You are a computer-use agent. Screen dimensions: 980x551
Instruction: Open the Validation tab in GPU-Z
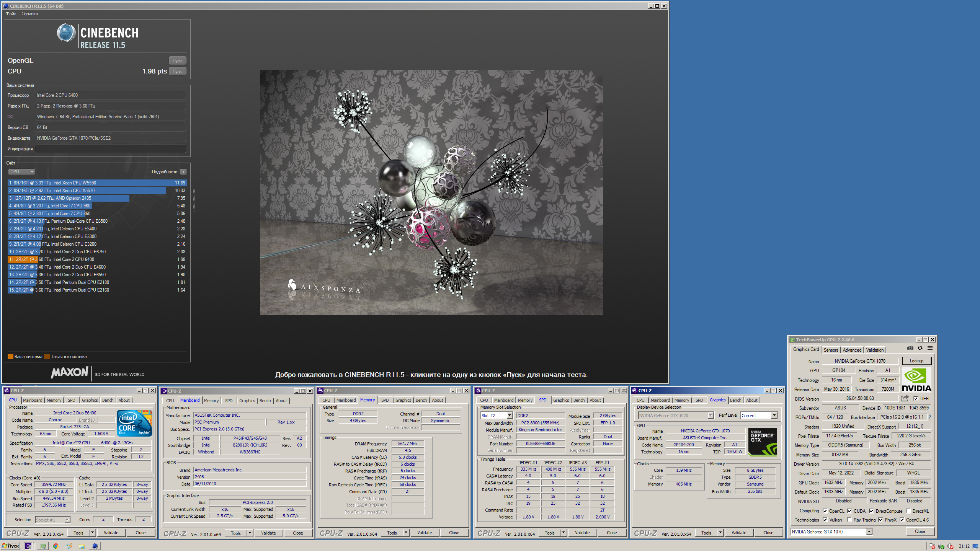pos(875,350)
